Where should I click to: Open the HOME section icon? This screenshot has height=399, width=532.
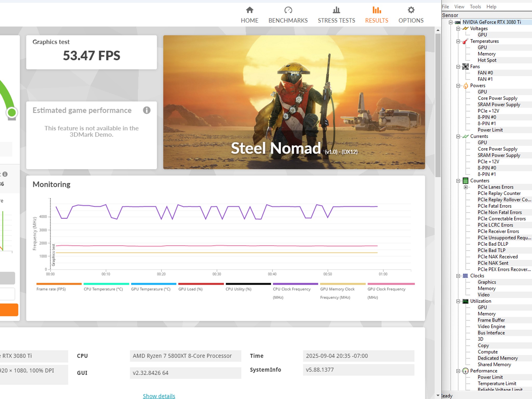249,10
